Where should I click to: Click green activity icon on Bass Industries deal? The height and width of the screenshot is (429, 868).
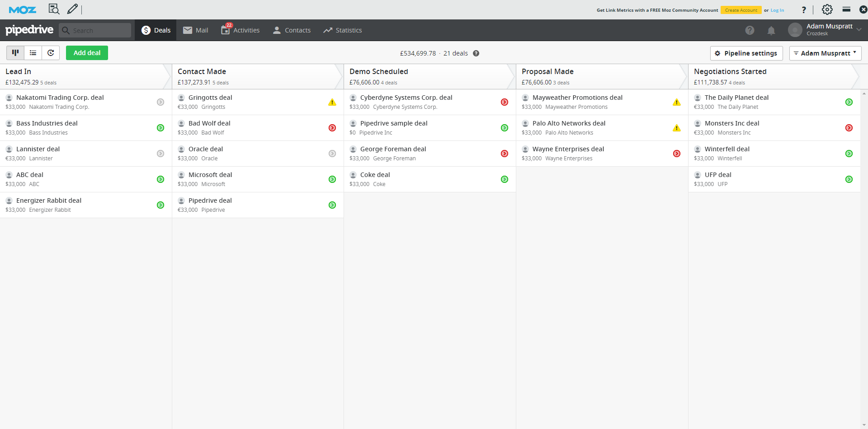tap(160, 128)
